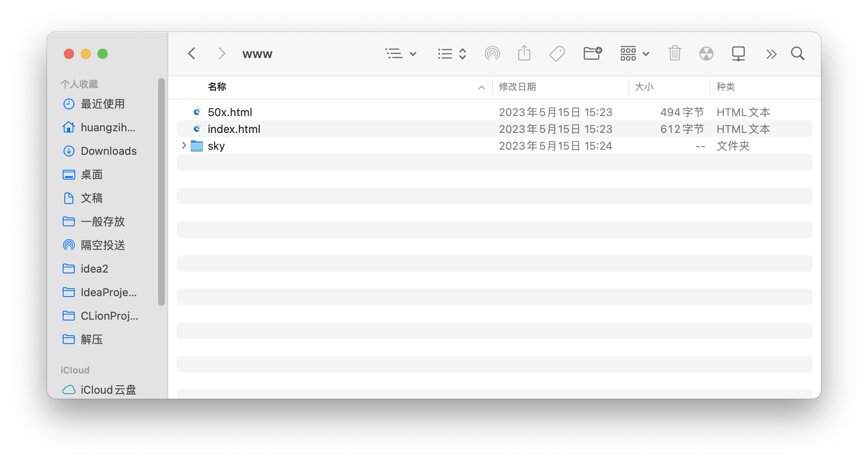This screenshot has width=868, height=461.
Task: Select 隔空投送 in the sidebar
Action: pyautogui.click(x=103, y=245)
